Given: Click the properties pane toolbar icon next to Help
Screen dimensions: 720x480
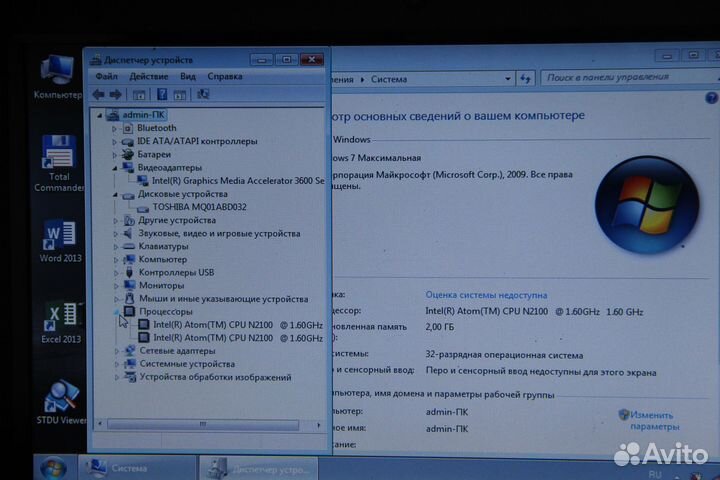Looking at the screenshot, I should pyautogui.click(x=180, y=95).
